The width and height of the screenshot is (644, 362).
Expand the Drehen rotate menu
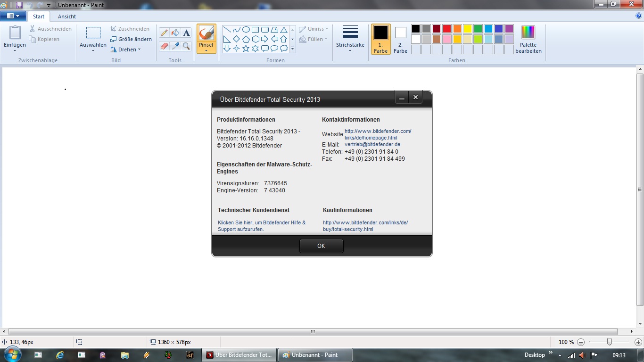125,49
